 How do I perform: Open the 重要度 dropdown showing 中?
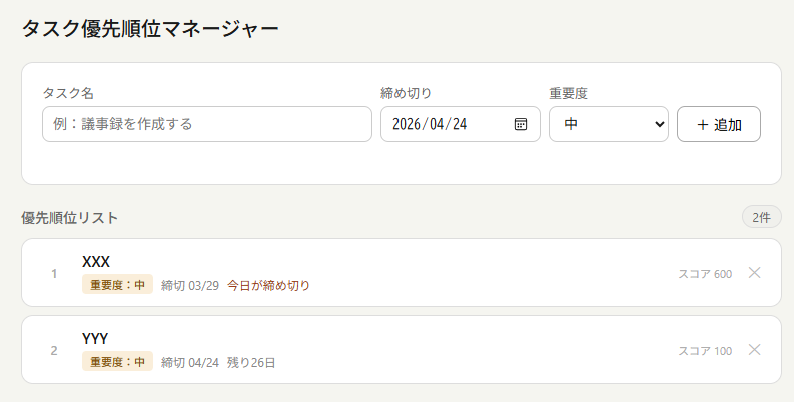point(608,124)
